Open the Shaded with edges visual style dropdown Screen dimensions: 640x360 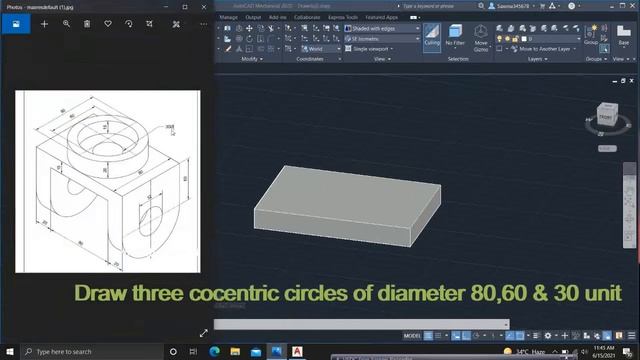point(382,29)
